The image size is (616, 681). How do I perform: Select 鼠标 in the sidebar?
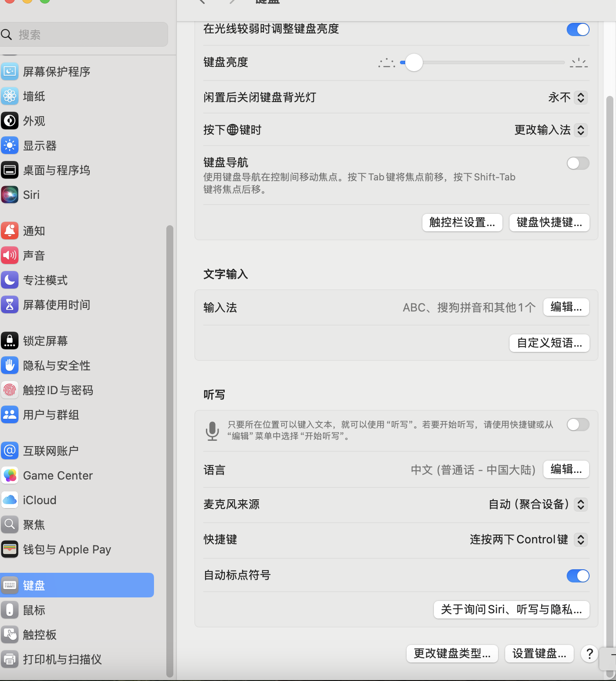click(34, 610)
